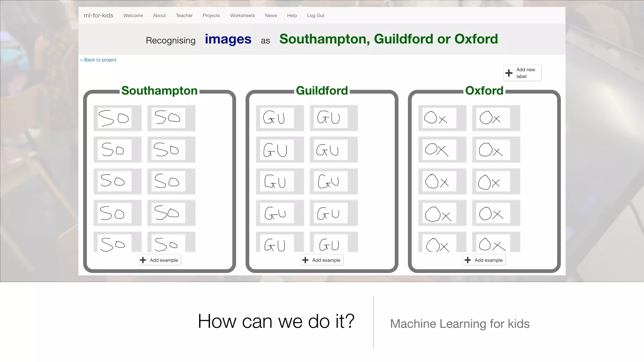
Task: Select Oxford 'Ox' drawing, third row right
Action: coord(496,181)
